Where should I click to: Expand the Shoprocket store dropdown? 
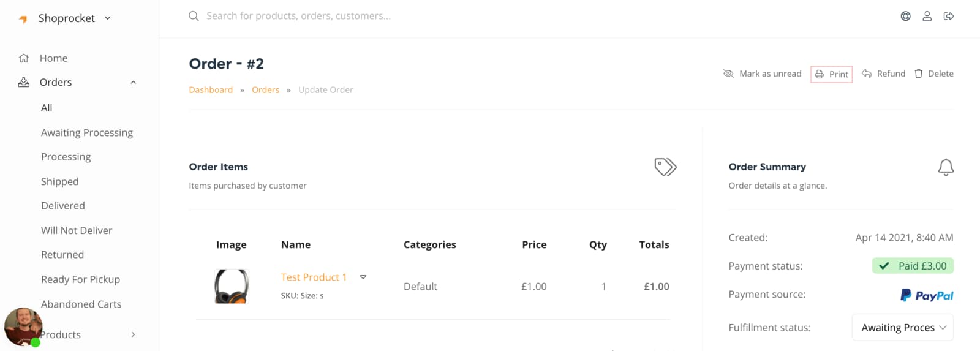(108, 18)
